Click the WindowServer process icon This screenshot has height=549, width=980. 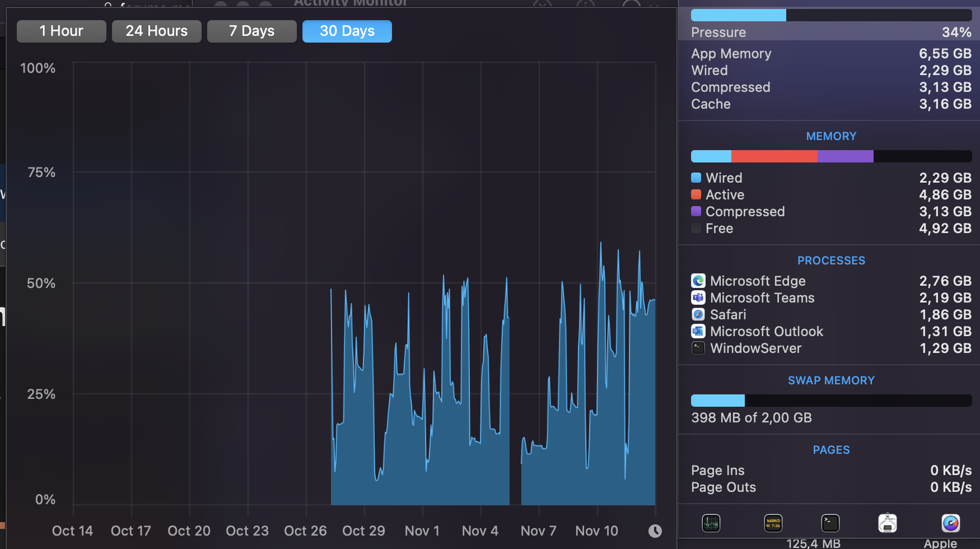(x=698, y=348)
